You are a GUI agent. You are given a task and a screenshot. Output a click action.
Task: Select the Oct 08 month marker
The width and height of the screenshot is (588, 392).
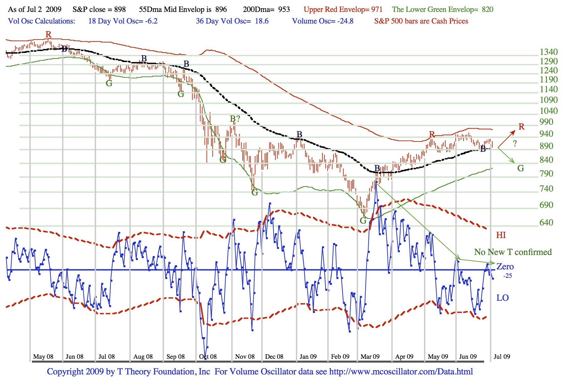click(208, 357)
